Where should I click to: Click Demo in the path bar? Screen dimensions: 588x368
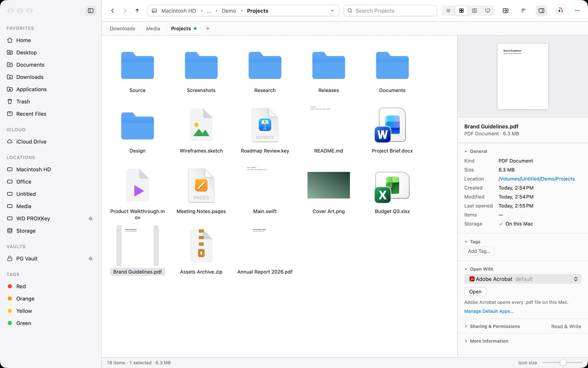229,11
